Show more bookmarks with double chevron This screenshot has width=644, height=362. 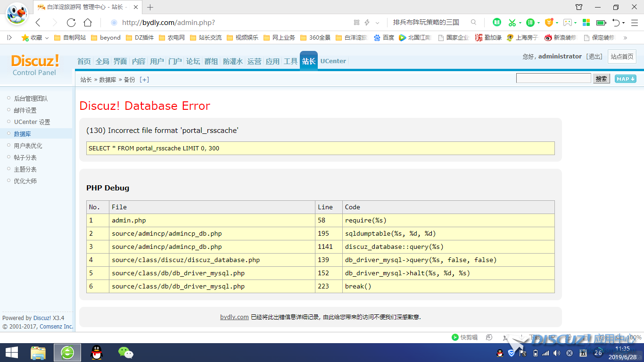626,38
